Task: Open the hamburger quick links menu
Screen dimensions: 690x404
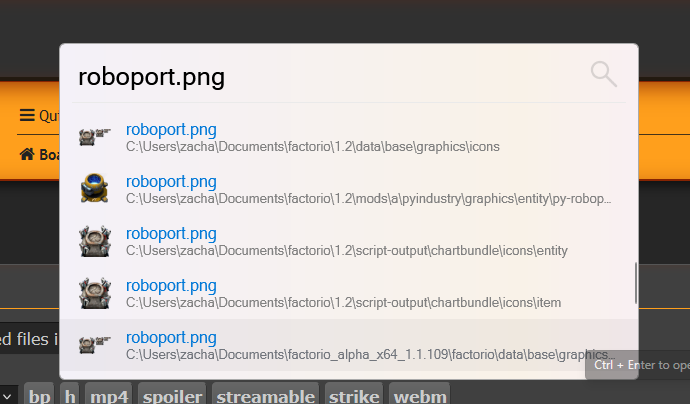Action: click(27, 115)
